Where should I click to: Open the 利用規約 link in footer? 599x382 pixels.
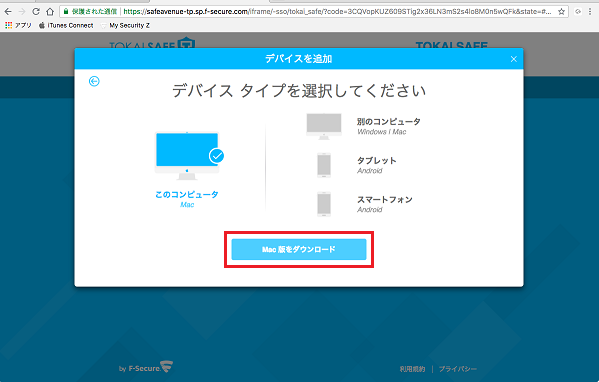pos(412,369)
